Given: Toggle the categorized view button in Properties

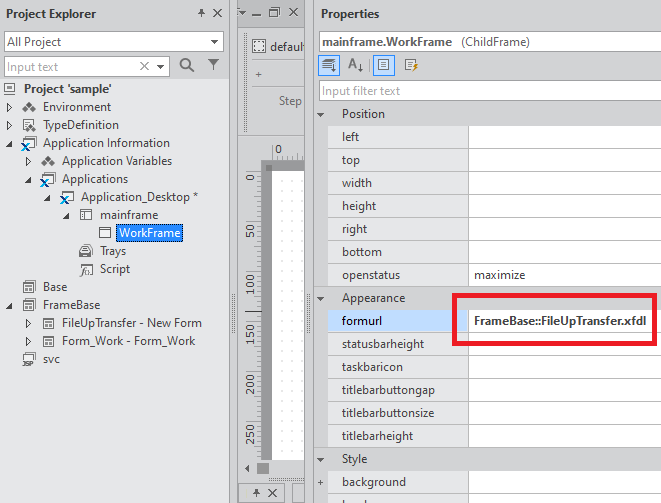Looking at the screenshot, I should click(329, 65).
